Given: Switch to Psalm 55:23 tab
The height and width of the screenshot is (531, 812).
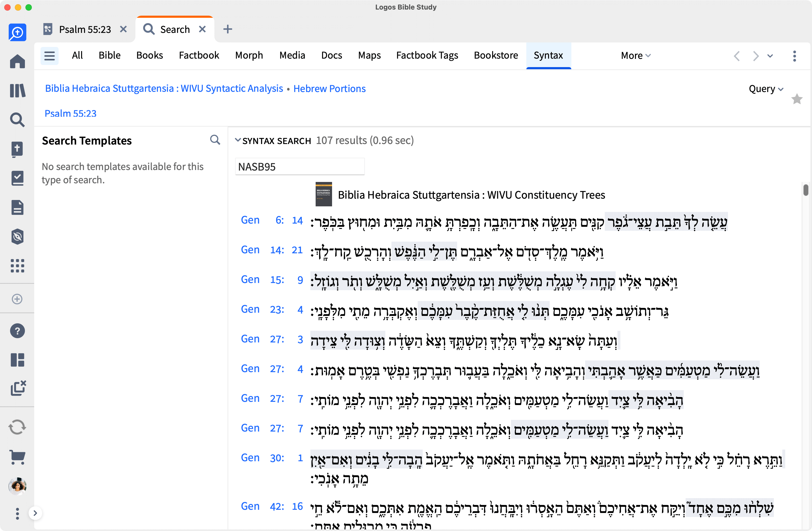Looking at the screenshot, I should click(85, 29).
